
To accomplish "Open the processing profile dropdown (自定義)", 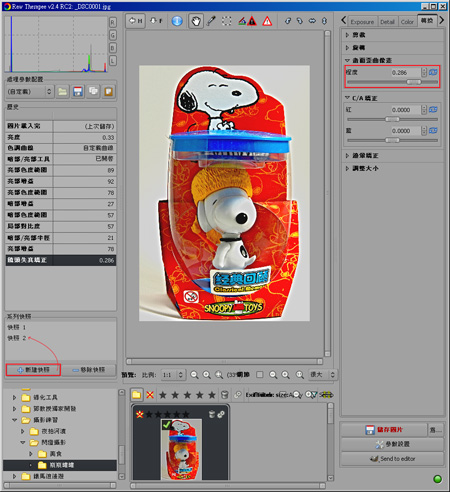I will click(30, 91).
